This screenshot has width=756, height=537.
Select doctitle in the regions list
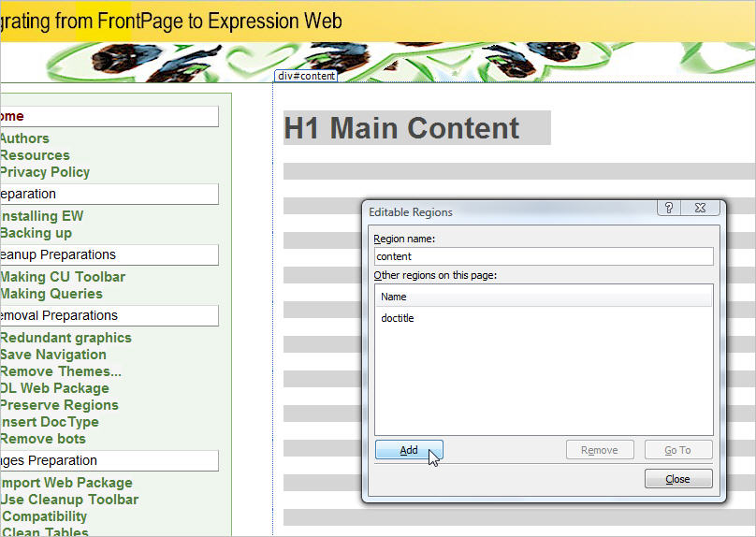tap(398, 318)
